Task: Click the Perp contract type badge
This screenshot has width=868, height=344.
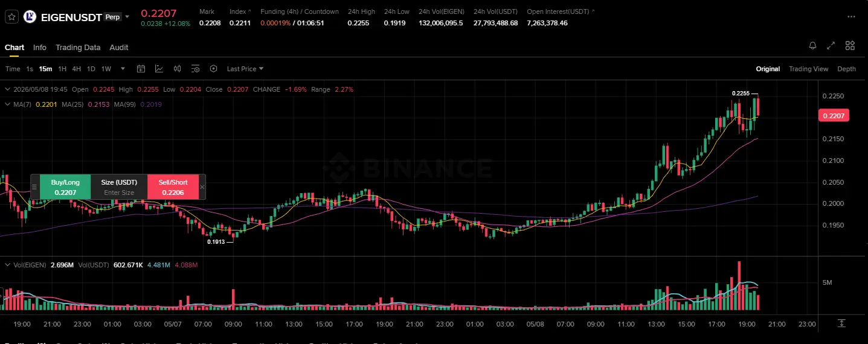Action: click(112, 17)
